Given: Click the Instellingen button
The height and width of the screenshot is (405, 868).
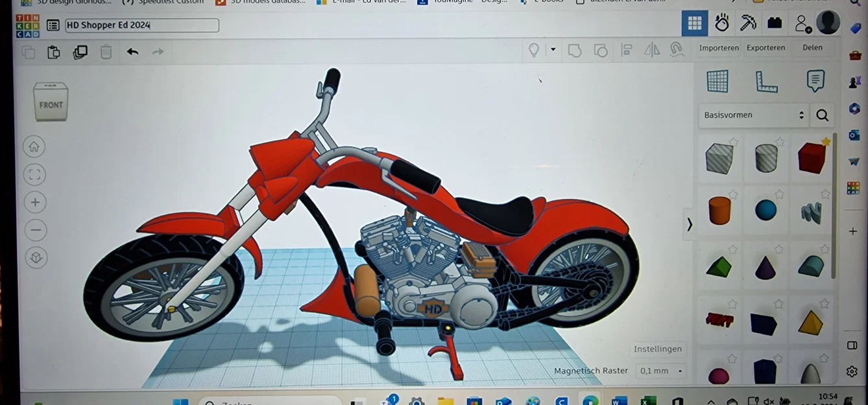Looking at the screenshot, I should coord(658,349).
